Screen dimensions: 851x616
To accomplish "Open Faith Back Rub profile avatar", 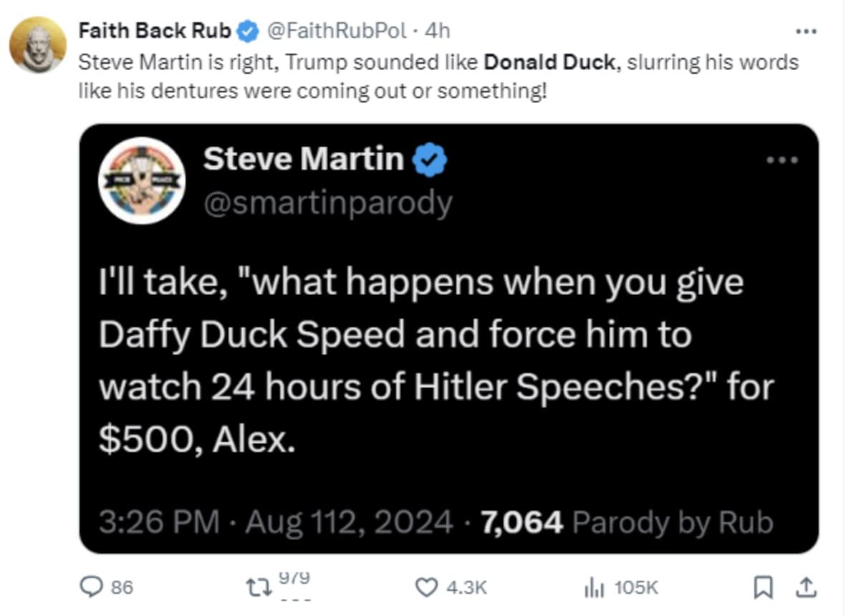I will tap(37, 44).
